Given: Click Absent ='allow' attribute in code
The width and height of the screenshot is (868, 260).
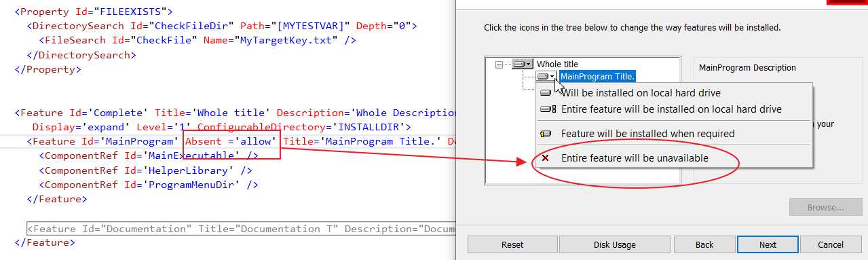Looking at the screenshot, I should pos(231,141).
